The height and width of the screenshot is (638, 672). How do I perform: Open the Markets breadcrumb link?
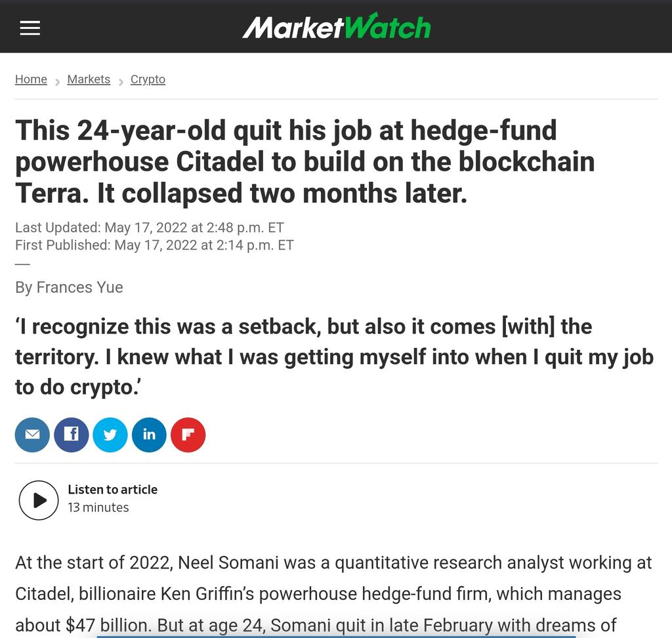[89, 79]
